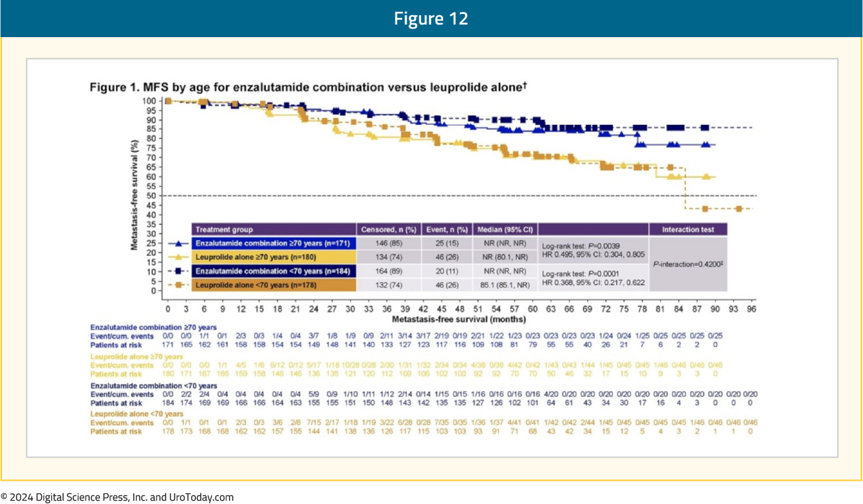The height and width of the screenshot is (504, 863).
Task: Click the yellow triangle legend marker for Leuprolide ≥70
Action: pyautogui.click(x=177, y=258)
